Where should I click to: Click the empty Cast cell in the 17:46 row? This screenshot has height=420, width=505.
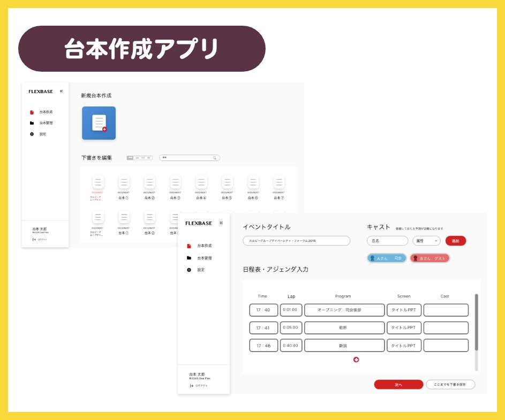pos(446,345)
